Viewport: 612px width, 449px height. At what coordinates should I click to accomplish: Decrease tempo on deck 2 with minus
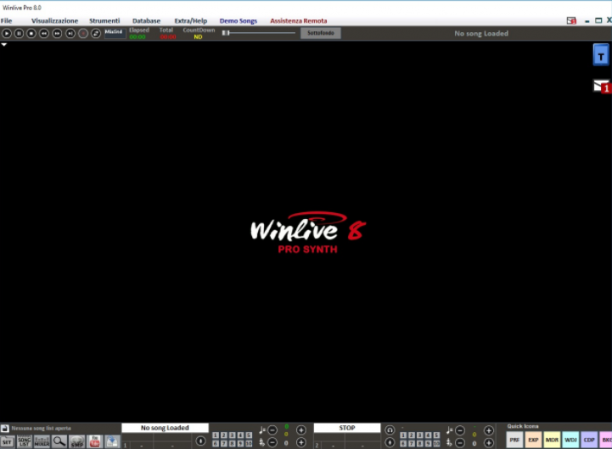[x=460, y=430]
